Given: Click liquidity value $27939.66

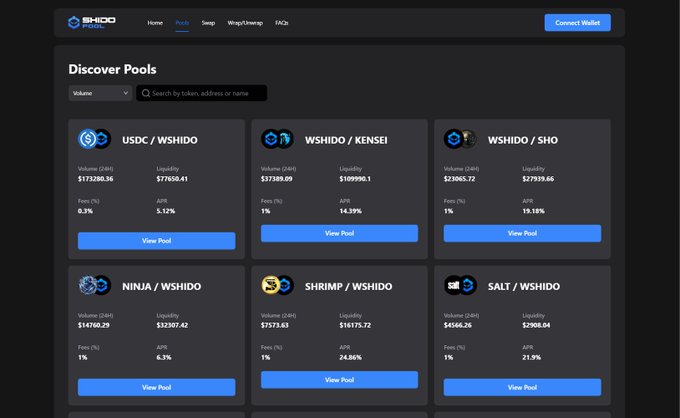Looking at the screenshot, I should click(538, 179).
